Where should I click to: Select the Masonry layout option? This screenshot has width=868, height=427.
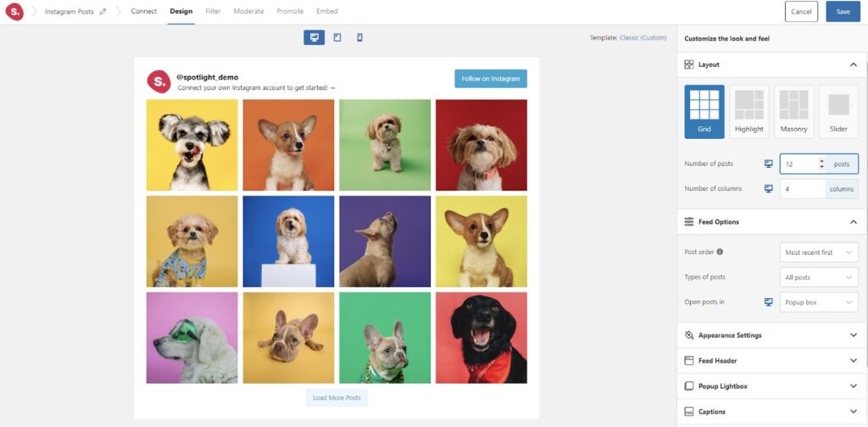pyautogui.click(x=793, y=112)
